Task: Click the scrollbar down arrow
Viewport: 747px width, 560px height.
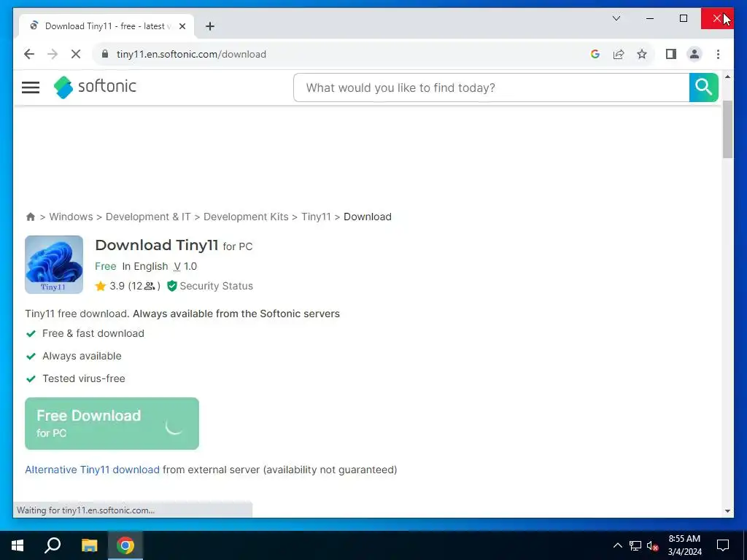Action: pos(727,511)
